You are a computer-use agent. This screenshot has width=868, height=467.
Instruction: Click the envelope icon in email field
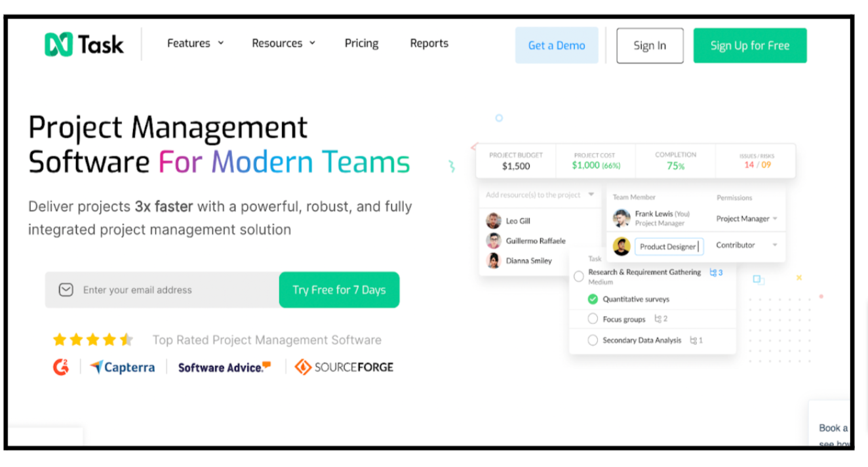pyautogui.click(x=66, y=290)
